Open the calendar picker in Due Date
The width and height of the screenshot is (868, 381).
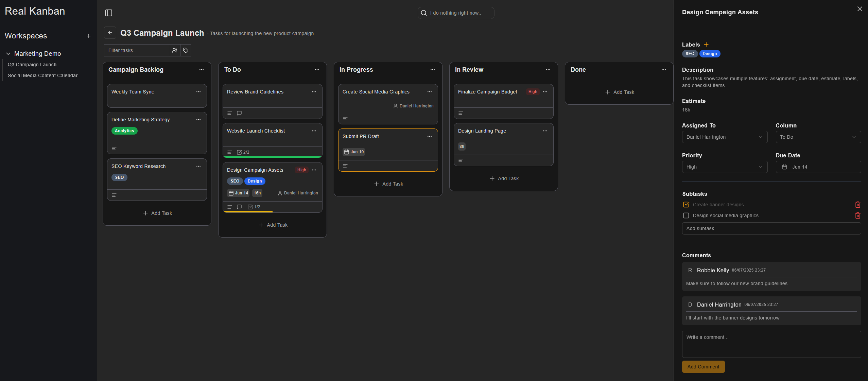tap(784, 167)
